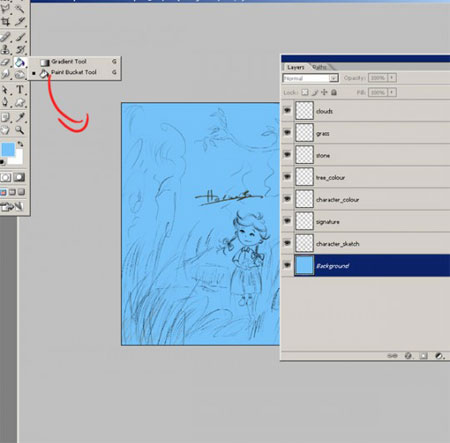Expand the Opacity slider arrow

click(392, 78)
